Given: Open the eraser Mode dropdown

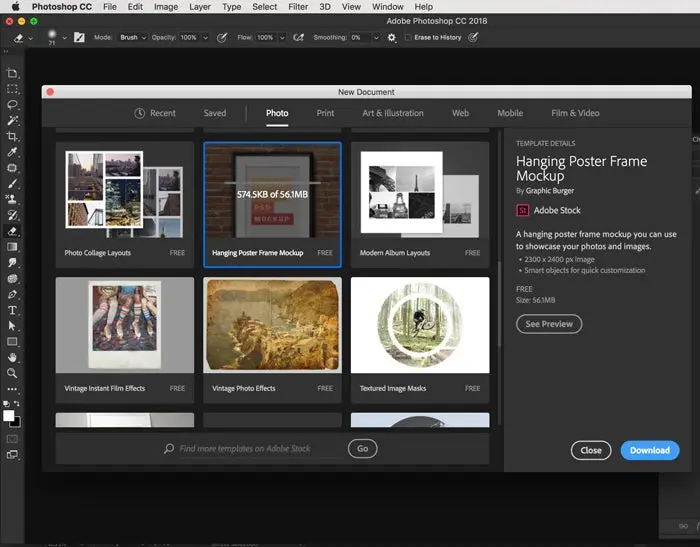Looking at the screenshot, I should pos(133,38).
